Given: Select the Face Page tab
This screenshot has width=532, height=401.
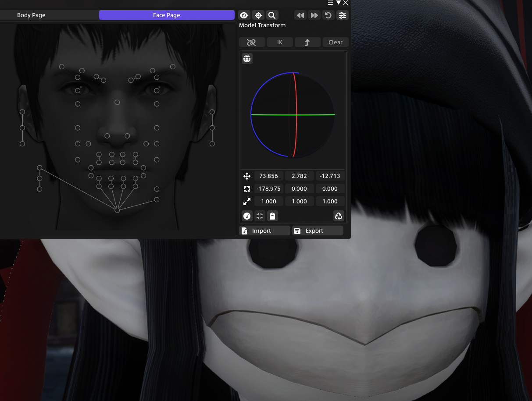Looking at the screenshot, I should pos(167,15).
